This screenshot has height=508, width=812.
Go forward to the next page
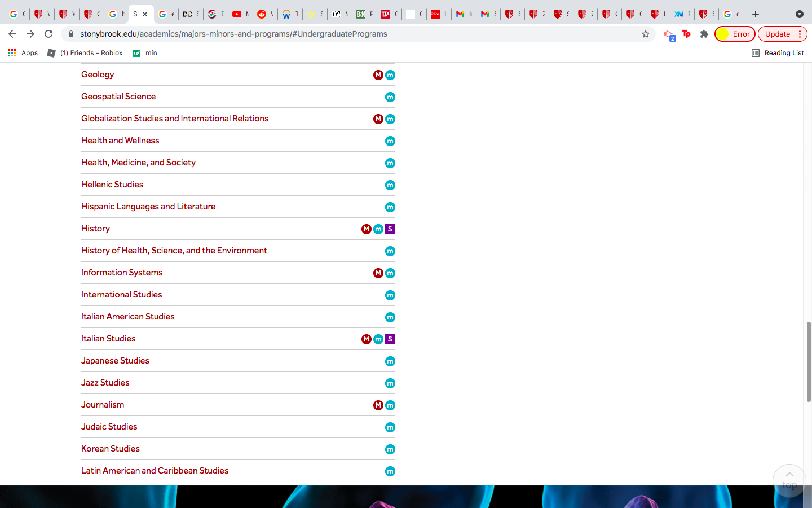tap(30, 34)
